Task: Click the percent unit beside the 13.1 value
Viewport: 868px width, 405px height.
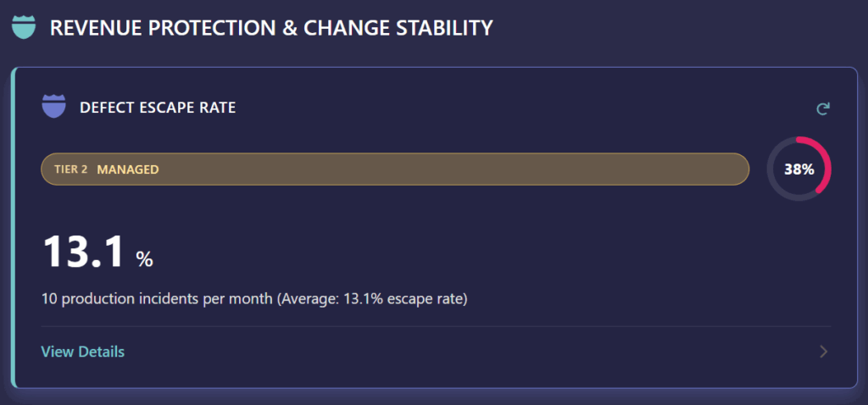Action: click(x=144, y=258)
